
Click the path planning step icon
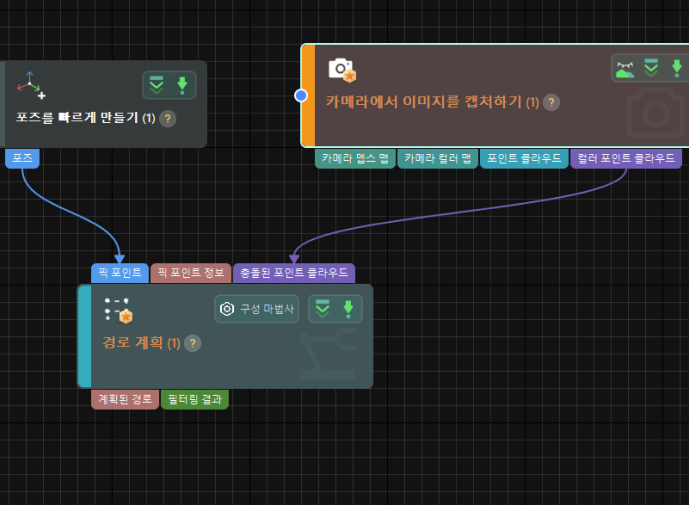(118, 310)
